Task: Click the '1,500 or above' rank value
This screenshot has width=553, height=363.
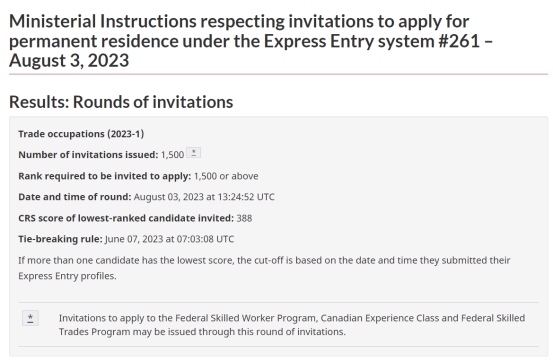Action: tap(226, 176)
